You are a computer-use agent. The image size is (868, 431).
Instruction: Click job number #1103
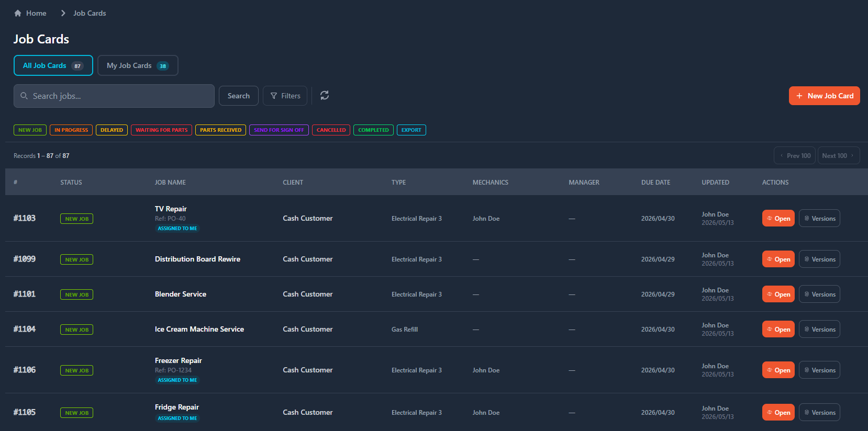click(x=25, y=218)
